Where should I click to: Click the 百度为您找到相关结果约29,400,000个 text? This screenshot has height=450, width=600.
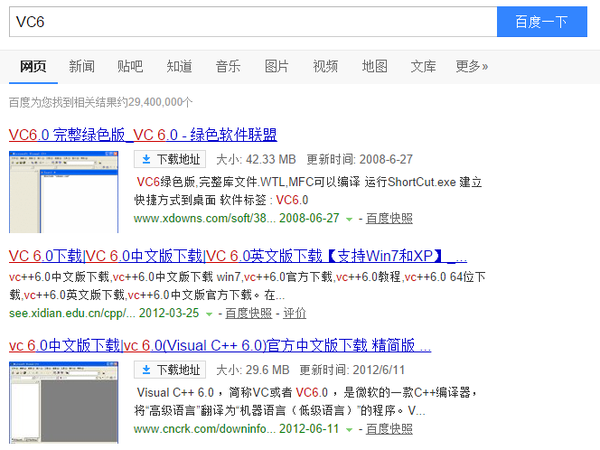click(101, 102)
